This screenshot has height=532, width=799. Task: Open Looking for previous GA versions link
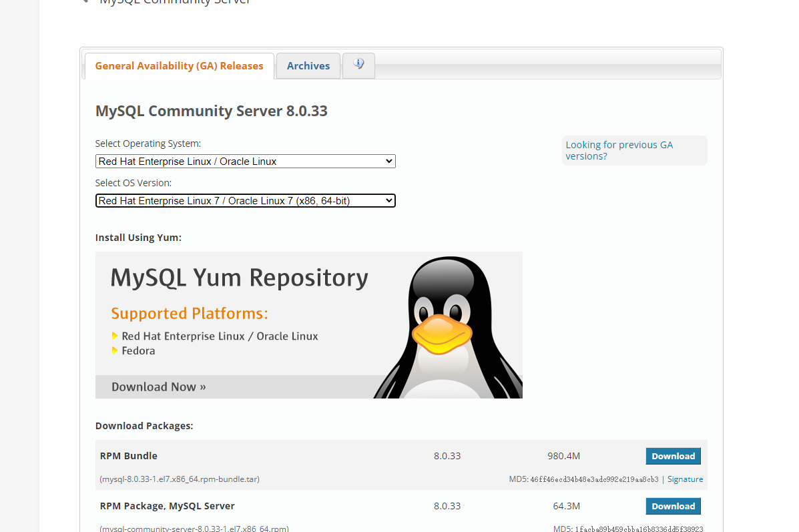(619, 150)
